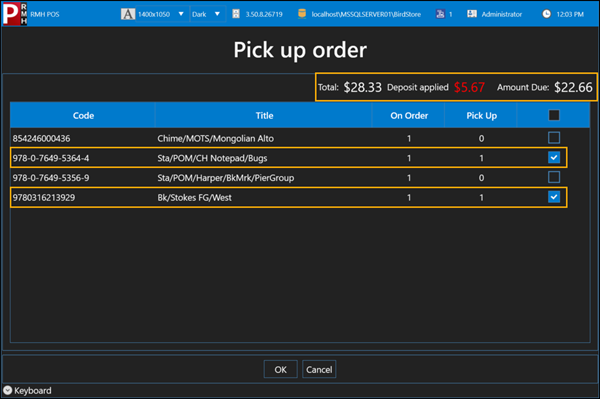Click the On Order column header
600x399 pixels.
tap(409, 116)
